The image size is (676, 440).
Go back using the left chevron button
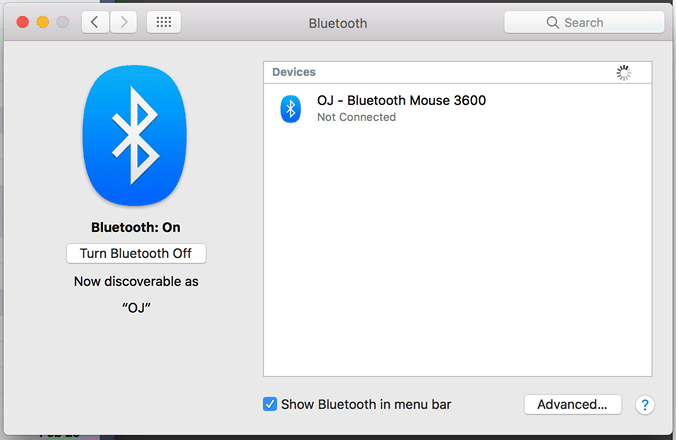[95, 22]
